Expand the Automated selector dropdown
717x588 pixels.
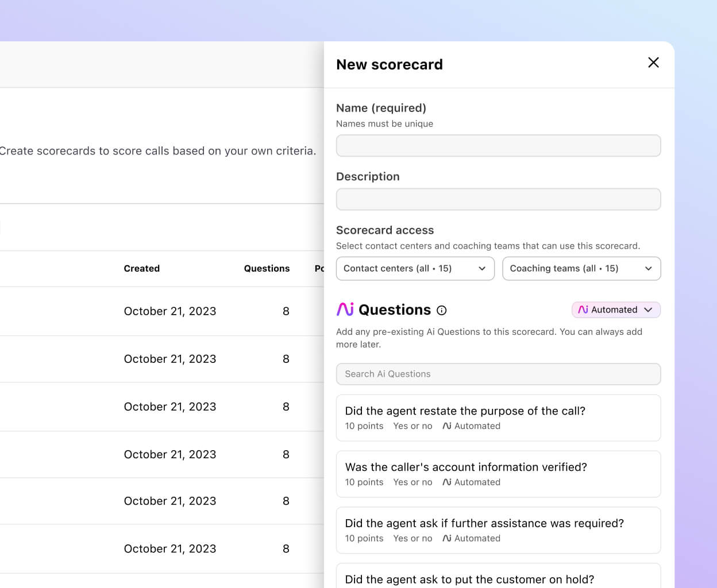coord(616,310)
